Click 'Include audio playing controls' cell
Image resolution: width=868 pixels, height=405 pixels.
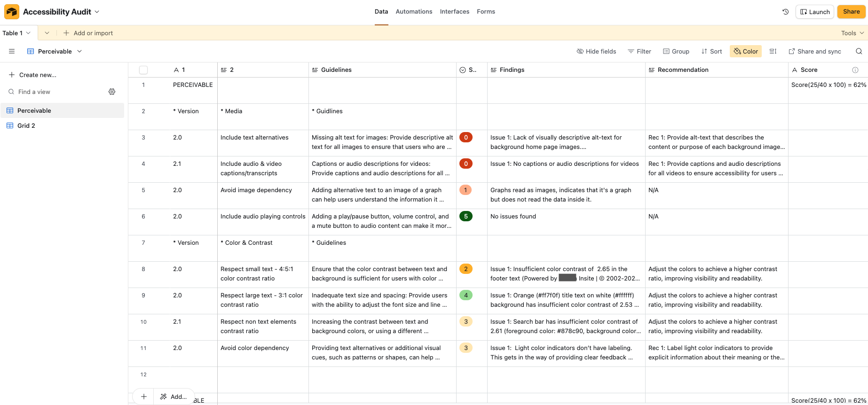point(263,222)
